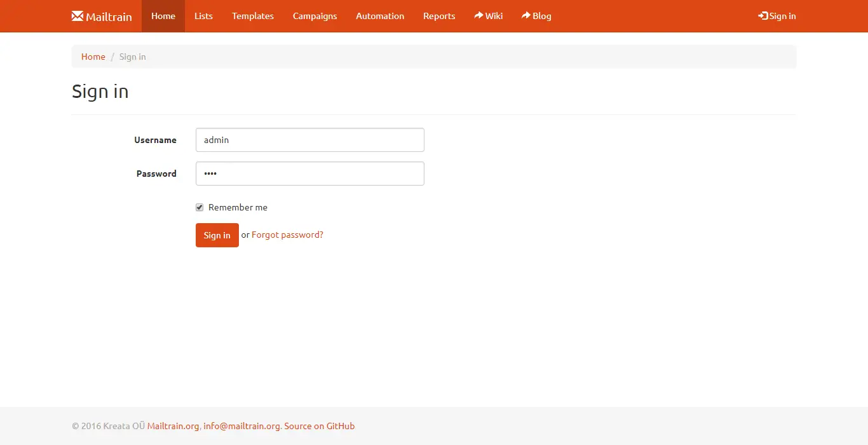The width and height of the screenshot is (868, 445).
Task: Navigate to Campaigns
Action: (x=315, y=16)
